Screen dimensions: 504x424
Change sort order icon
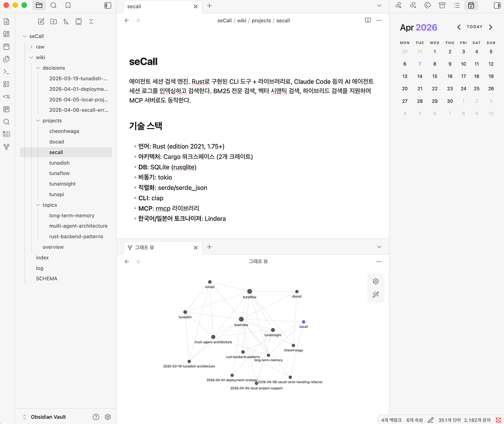pyautogui.click(x=66, y=22)
